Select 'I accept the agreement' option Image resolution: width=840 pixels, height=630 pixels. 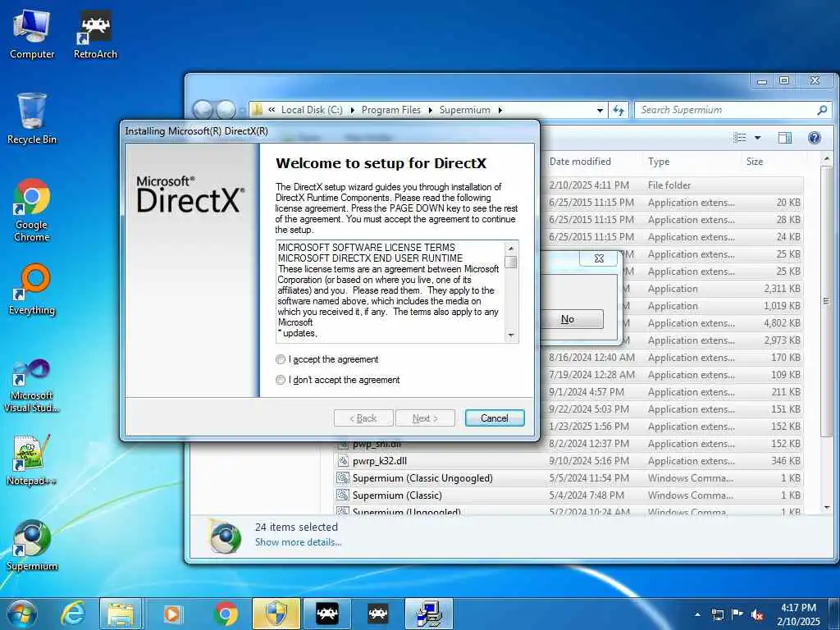point(281,359)
